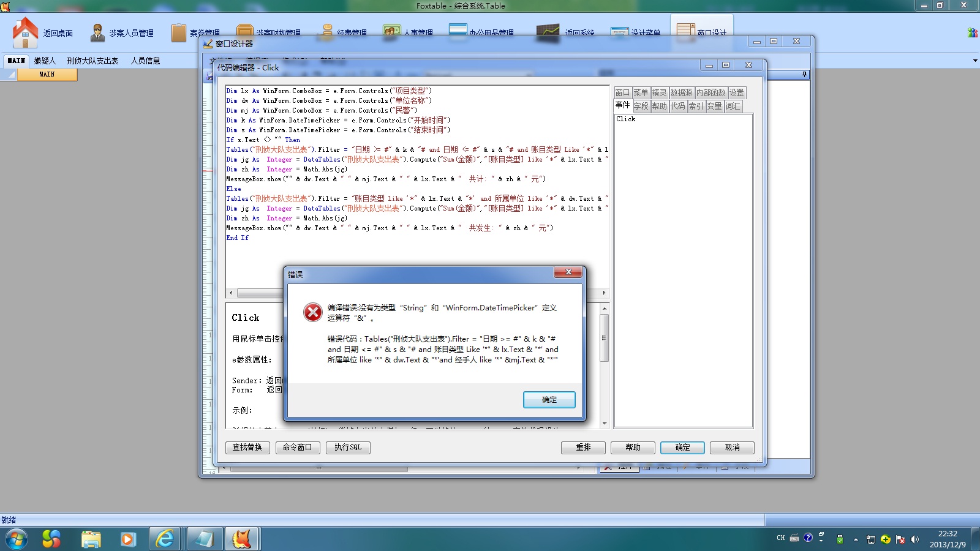Switch to the 代码 tab
Viewport: 980px width, 551px height.
[x=678, y=106]
